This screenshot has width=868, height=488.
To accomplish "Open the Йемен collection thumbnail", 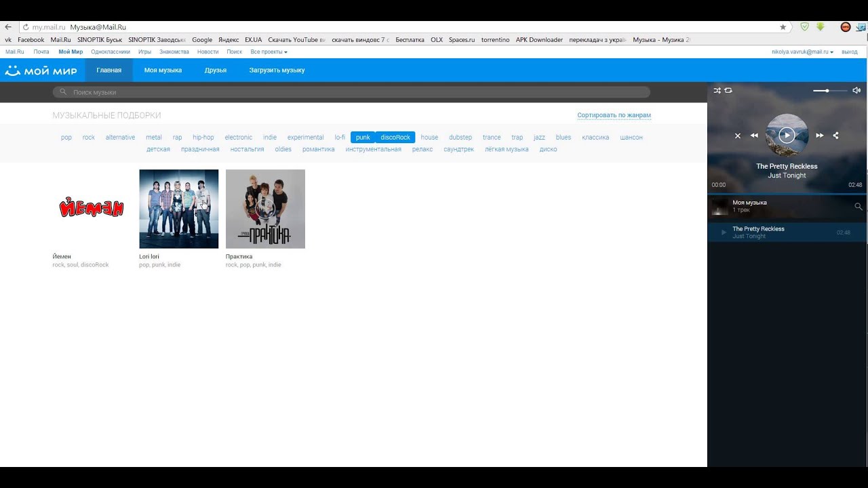I will click(92, 209).
